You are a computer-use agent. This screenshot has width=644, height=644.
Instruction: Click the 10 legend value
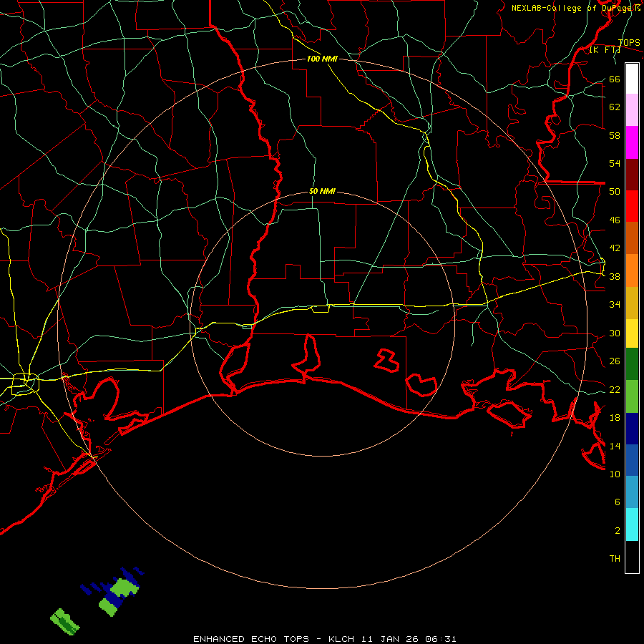click(615, 474)
